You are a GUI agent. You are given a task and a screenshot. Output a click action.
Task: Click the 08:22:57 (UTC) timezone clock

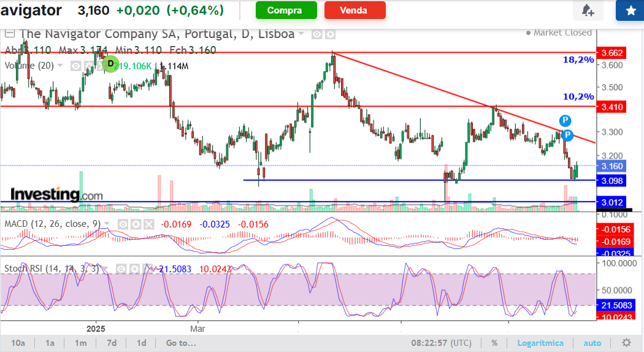point(442,343)
